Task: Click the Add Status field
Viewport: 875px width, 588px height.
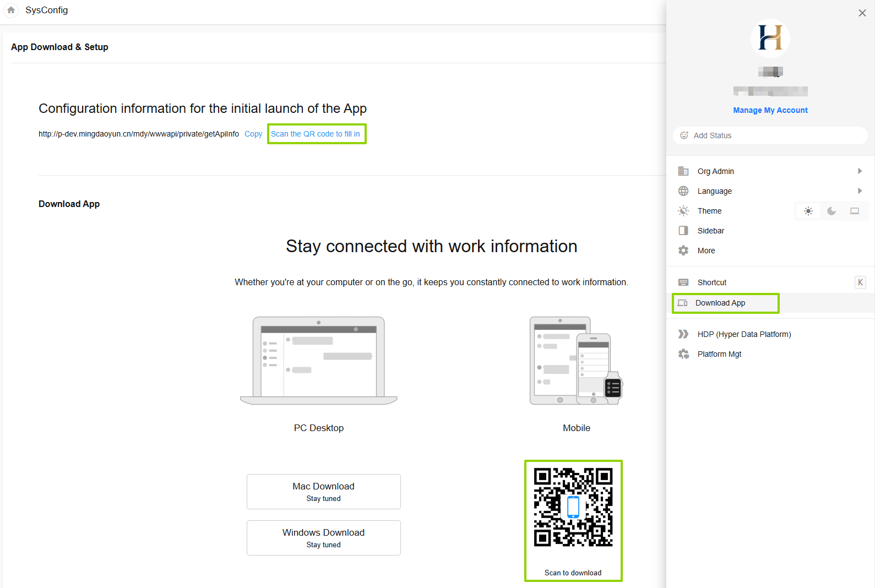Action: coord(770,135)
